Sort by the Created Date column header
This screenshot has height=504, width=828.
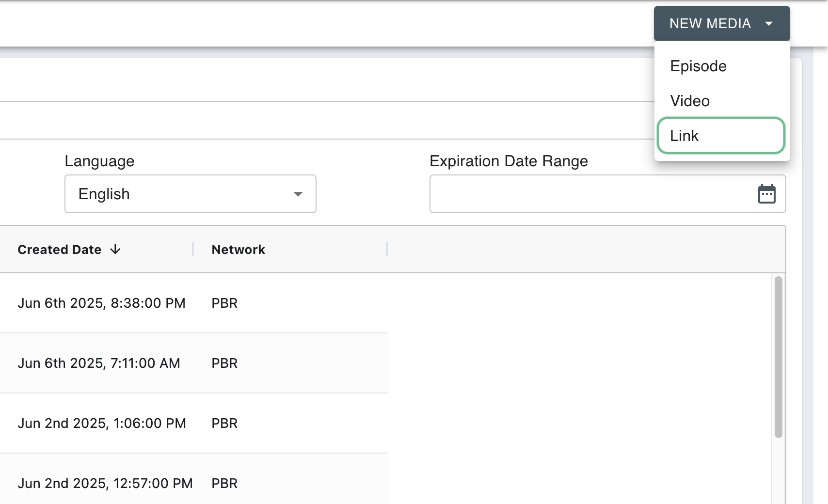click(x=60, y=250)
